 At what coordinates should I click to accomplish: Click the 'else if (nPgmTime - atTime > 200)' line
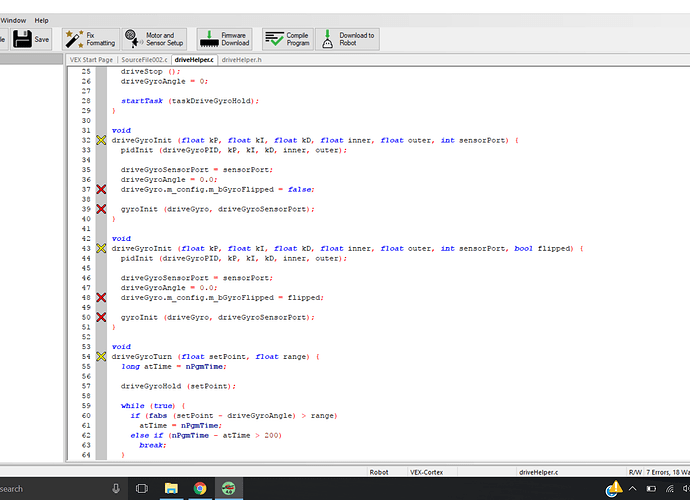(206, 435)
